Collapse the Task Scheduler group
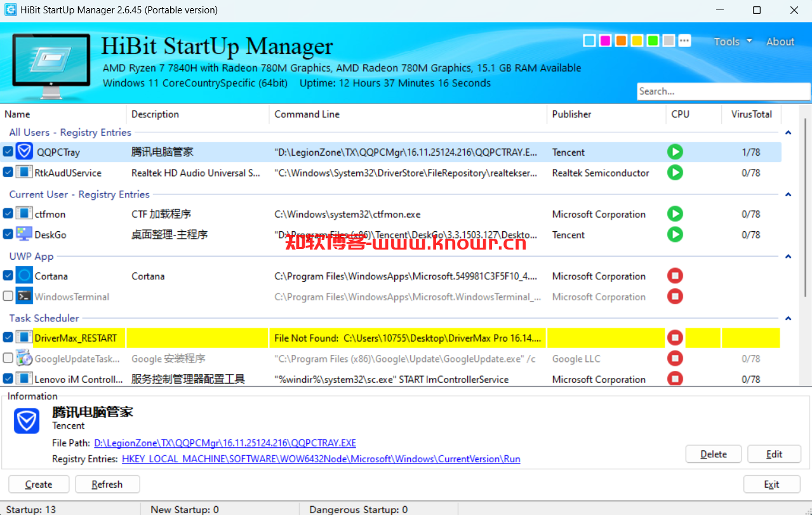The image size is (812, 515). [789, 318]
